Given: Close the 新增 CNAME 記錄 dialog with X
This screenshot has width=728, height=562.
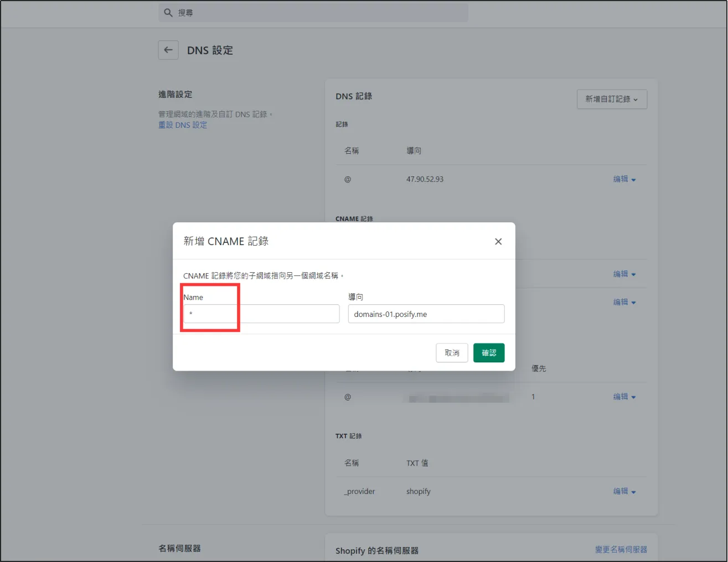Looking at the screenshot, I should point(498,242).
